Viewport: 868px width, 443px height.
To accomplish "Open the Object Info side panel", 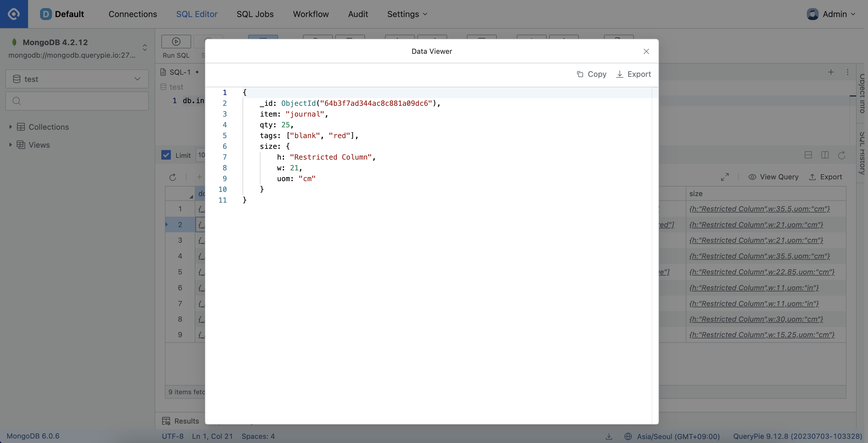I will (862, 93).
